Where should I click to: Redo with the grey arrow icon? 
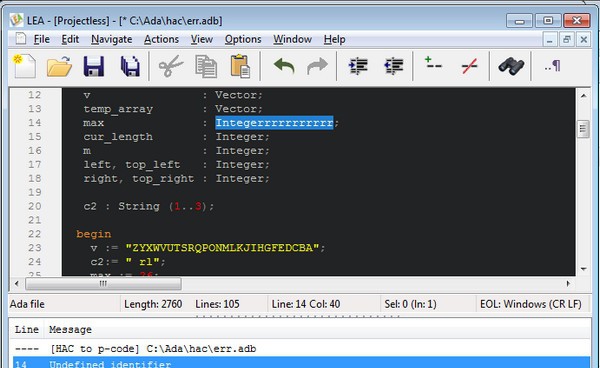[317, 66]
